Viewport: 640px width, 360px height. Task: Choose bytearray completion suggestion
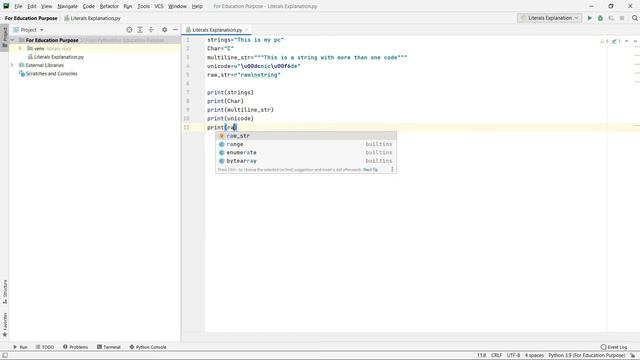click(x=306, y=161)
